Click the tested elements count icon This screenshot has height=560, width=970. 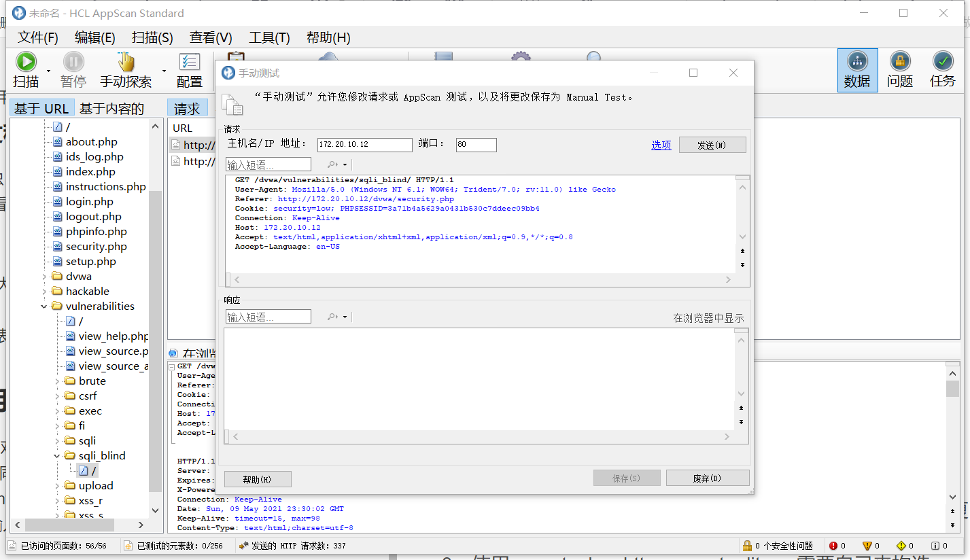(128, 546)
